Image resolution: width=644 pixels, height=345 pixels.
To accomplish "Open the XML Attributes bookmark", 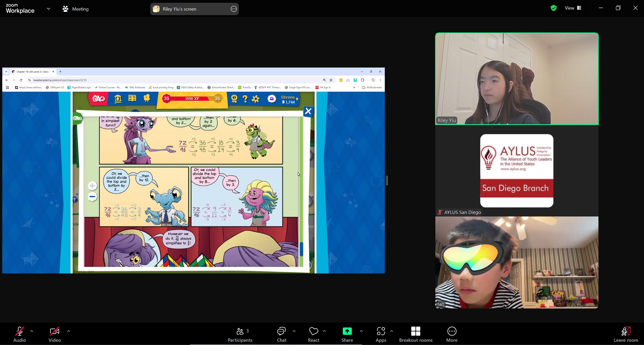I will [x=135, y=87].
